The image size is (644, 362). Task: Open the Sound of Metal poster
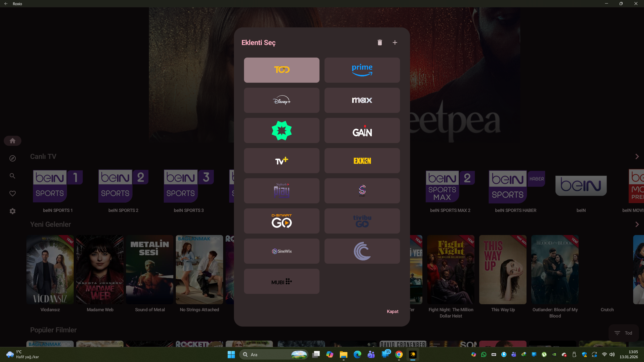click(150, 269)
